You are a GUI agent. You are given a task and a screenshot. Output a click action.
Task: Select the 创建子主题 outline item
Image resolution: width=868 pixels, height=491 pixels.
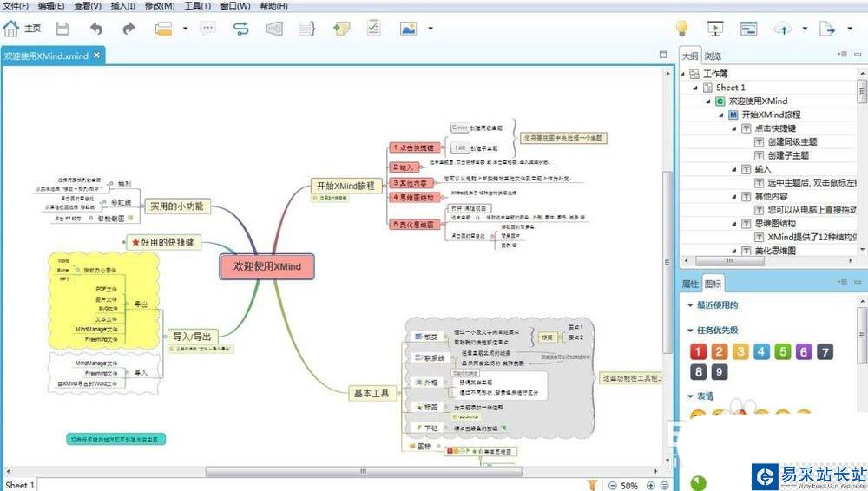pos(788,155)
